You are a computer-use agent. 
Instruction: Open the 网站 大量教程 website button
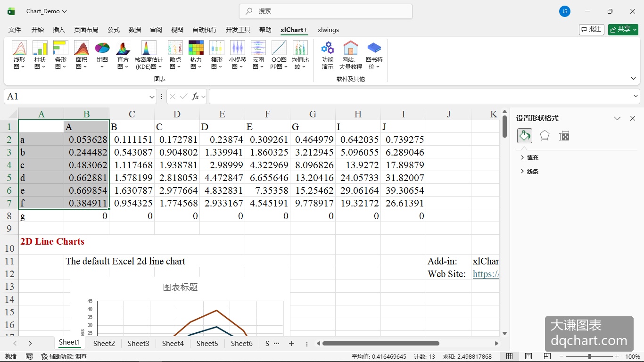(351, 55)
